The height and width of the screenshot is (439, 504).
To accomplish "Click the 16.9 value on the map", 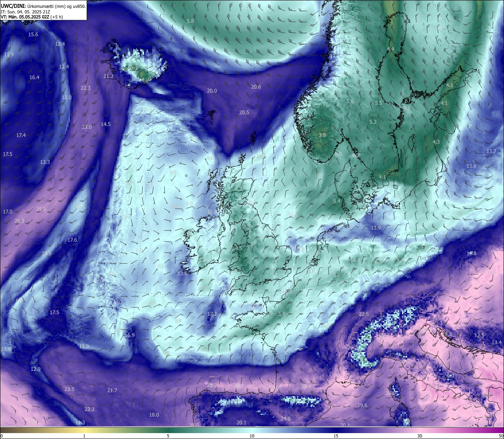I will tap(130, 335).
